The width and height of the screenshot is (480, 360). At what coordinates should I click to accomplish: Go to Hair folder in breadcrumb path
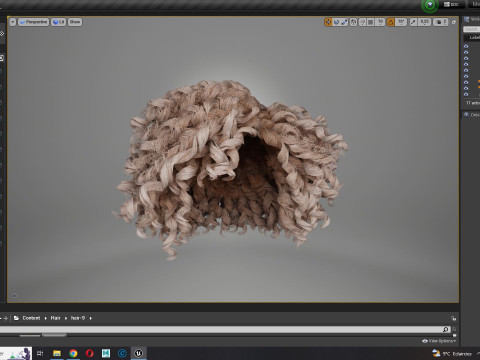pyautogui.click(x=55, y=318)
